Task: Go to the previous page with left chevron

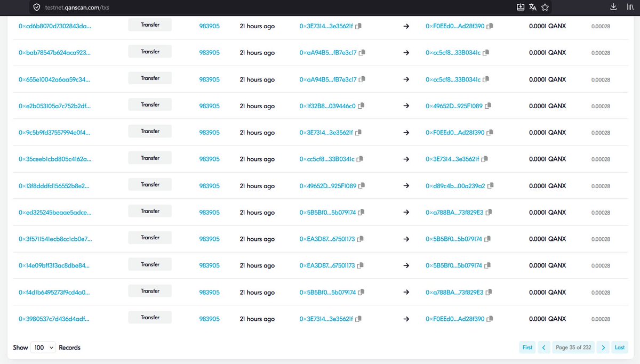Action: point(544,347)
